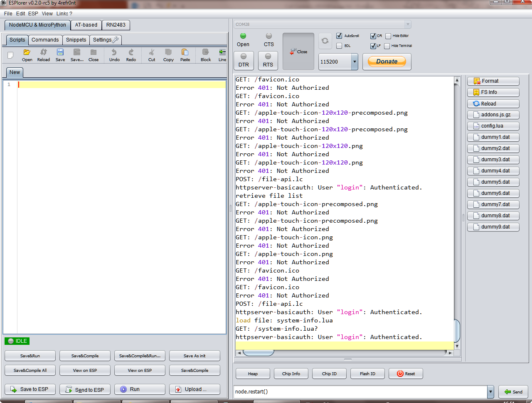Redo the last edit

(x=131, y=55)
